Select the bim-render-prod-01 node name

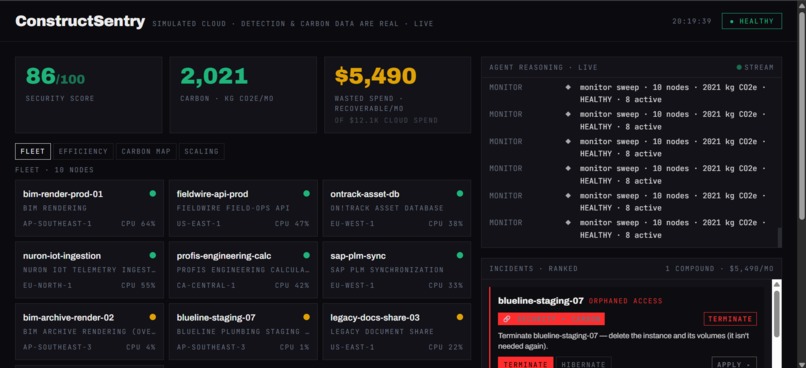point(63,194)
